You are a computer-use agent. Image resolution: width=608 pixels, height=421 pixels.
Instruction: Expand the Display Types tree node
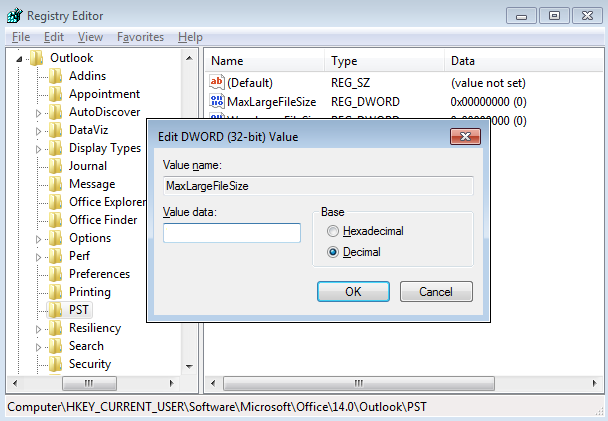[38, 149]
